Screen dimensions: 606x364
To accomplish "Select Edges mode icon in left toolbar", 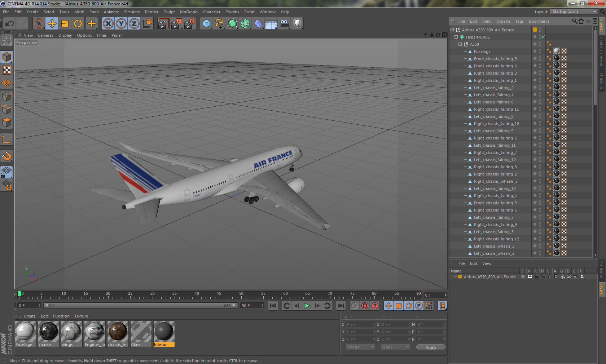I will (6, 109).
